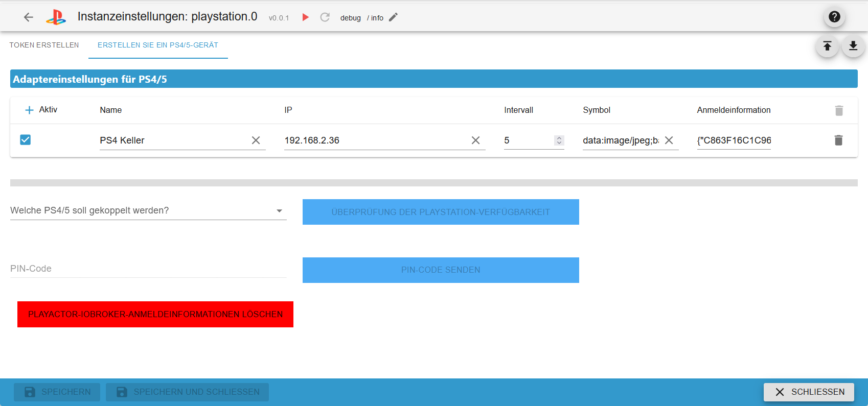Select Erstellen Sie ein PS4/5-Gerät tab
This screenshot has height=406, width=868.
click(158, 45)
